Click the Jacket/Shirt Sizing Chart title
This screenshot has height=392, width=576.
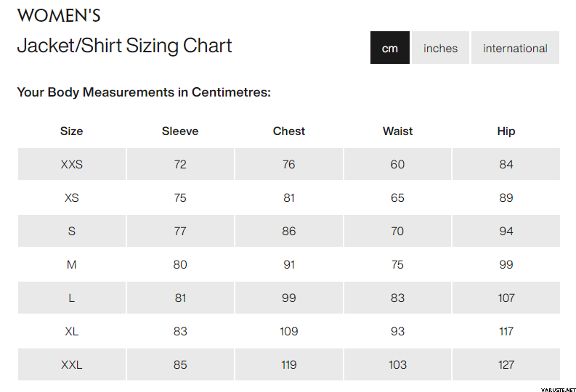124,46
